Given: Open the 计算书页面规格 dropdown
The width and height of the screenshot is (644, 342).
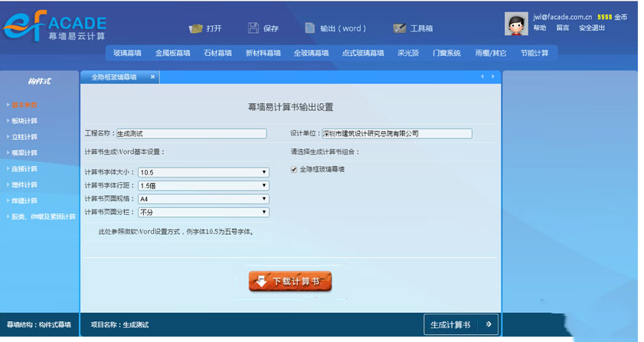Looking at the screenshot, I should click(204, 199).
